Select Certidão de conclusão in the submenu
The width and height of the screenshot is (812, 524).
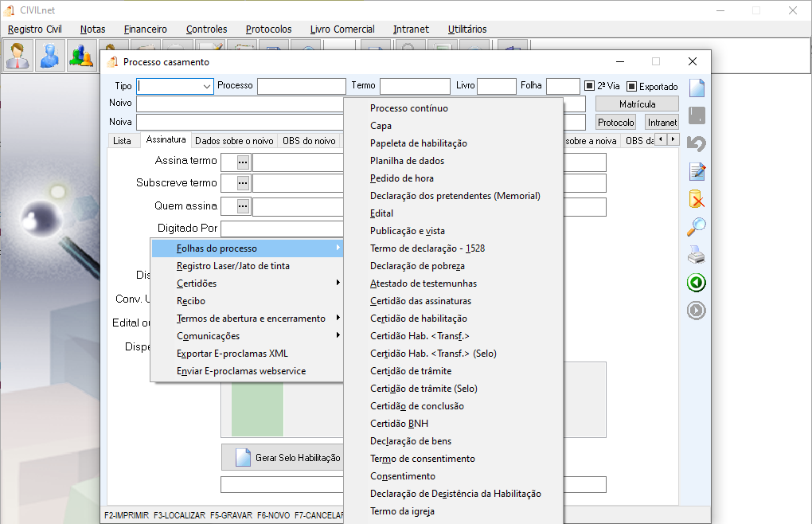[417, 406]
